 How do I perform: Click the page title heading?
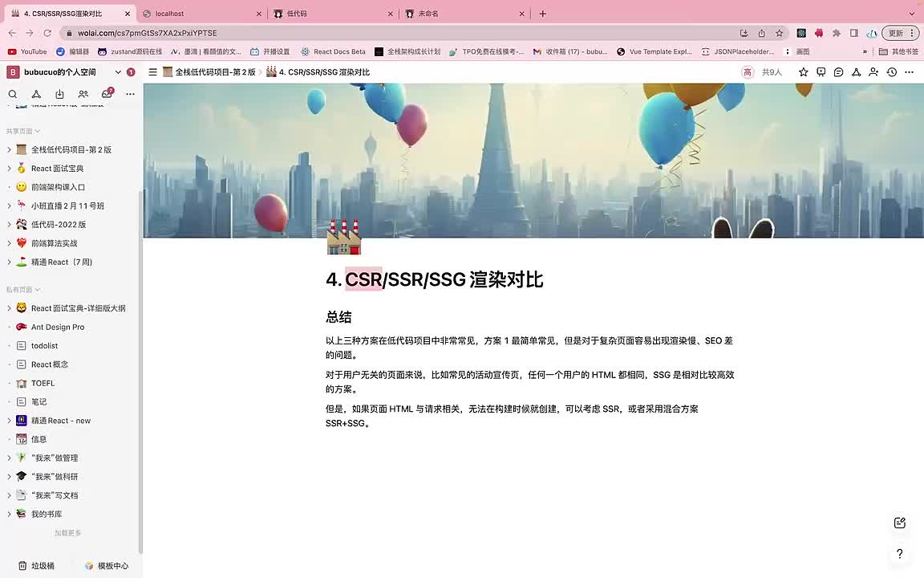[x=434, y=279]
